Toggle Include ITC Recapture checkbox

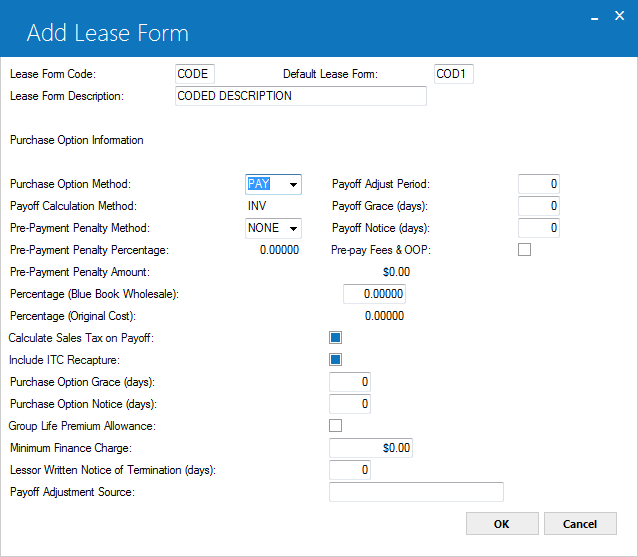[x=335, y=360]
